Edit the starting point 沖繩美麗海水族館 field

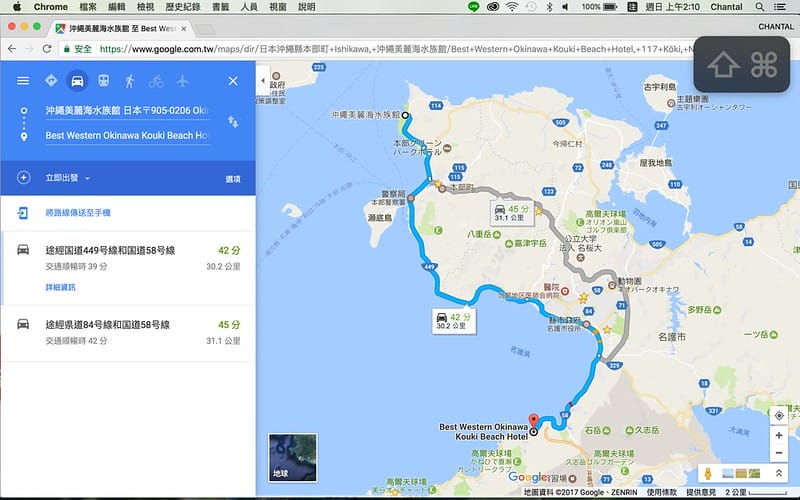(127, 110)
